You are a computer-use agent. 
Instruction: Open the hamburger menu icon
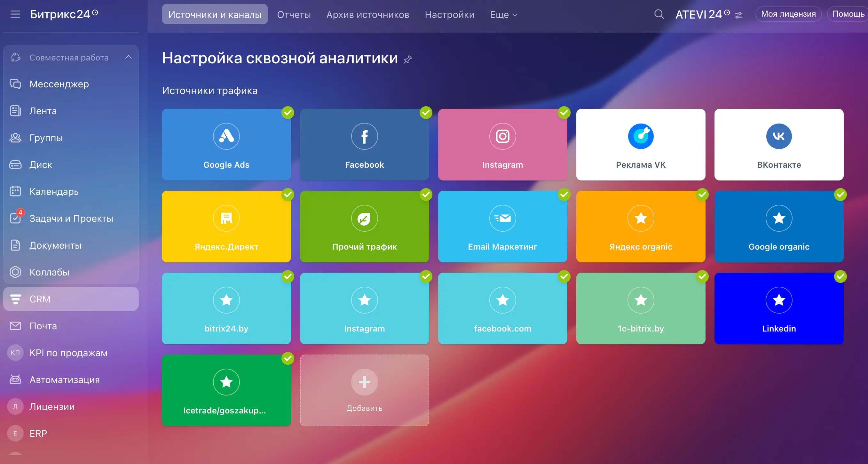(x=15, y=14)
